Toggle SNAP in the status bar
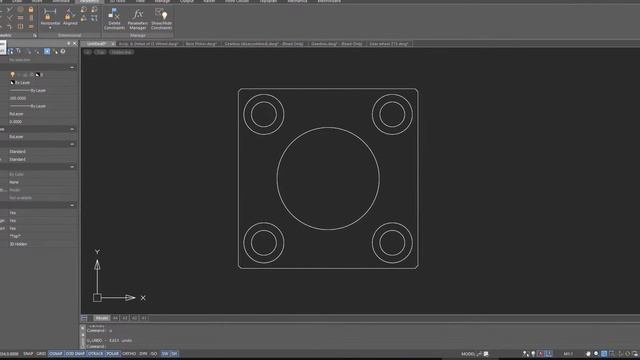 [28, 354]
